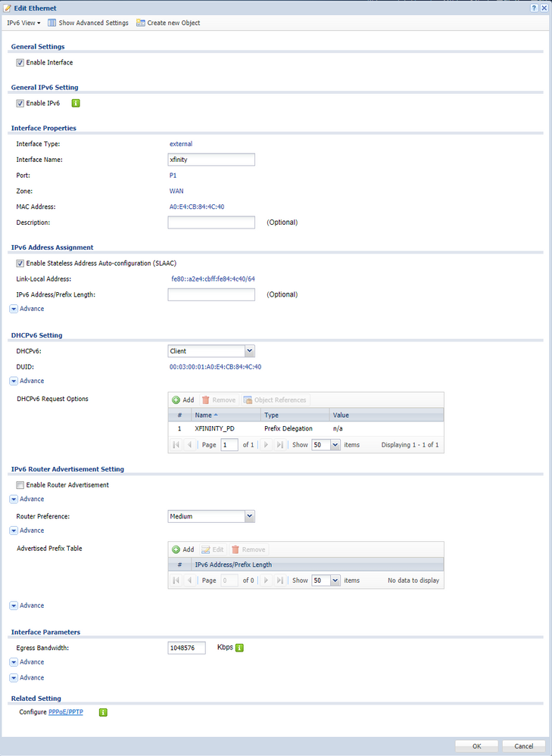The image size is (552, 756).
Task: Expand Advance below Advertised Prefix Table
Action: tap(27, 605)
